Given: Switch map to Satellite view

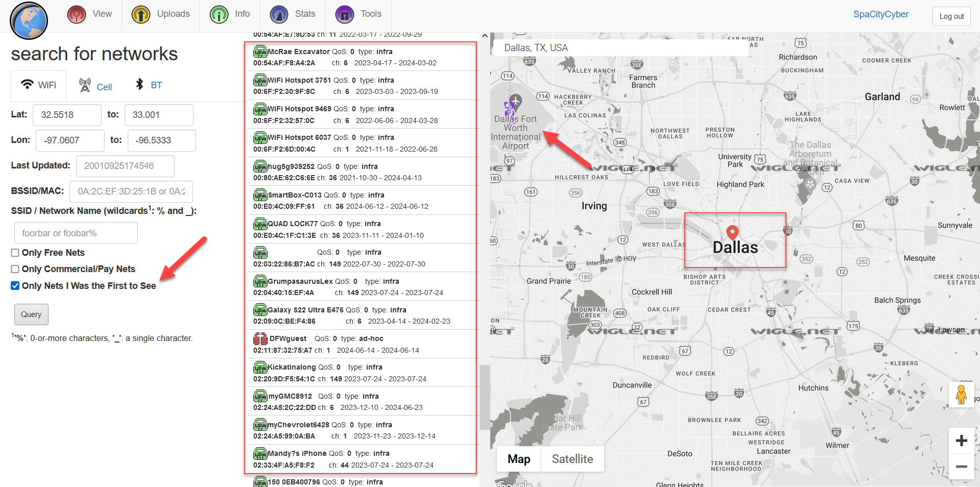Looking at the screenshot, I should [572, 459].
